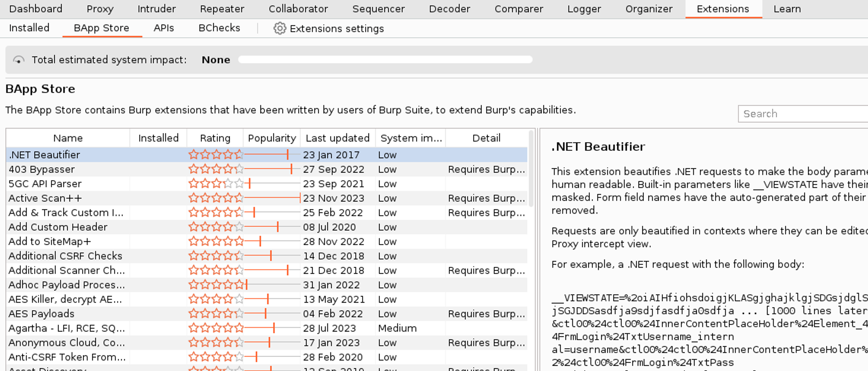Go to the Proxy tab
868x371 pixels.
pyautogui.click(x=100, y=9)
